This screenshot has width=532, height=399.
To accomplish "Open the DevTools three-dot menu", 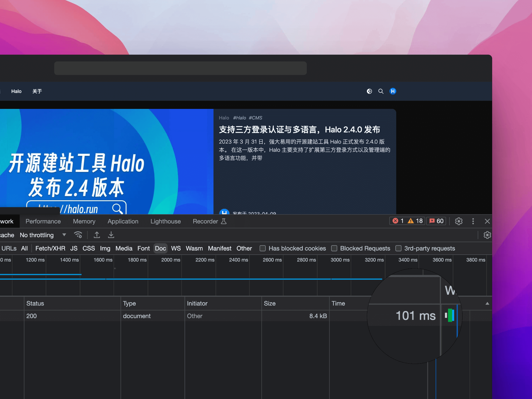I will pos(473,221).
